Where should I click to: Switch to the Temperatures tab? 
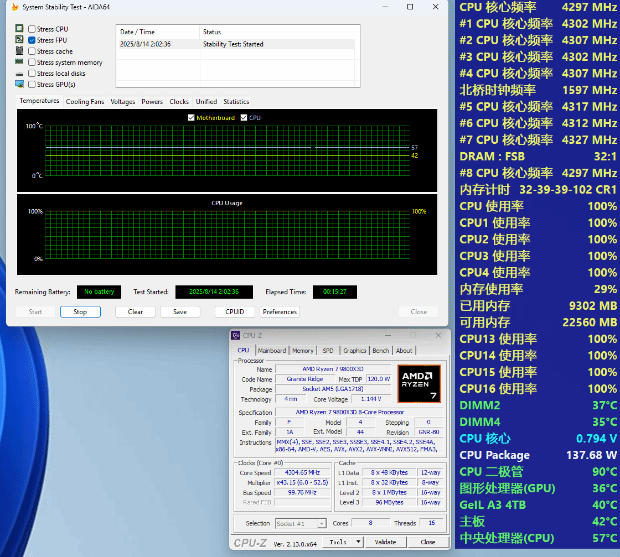click(x=39, y=101)
